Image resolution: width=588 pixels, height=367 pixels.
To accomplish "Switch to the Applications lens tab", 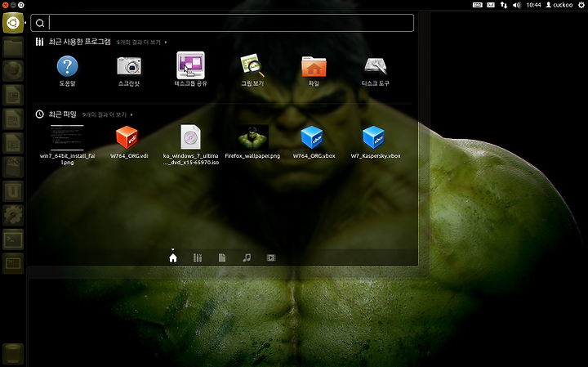I will (198, 257).
